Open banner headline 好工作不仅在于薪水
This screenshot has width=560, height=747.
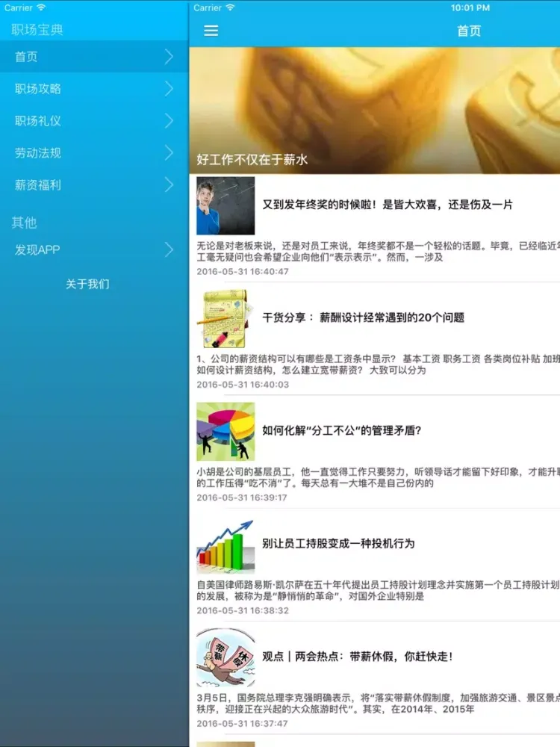tap(252, 159)
